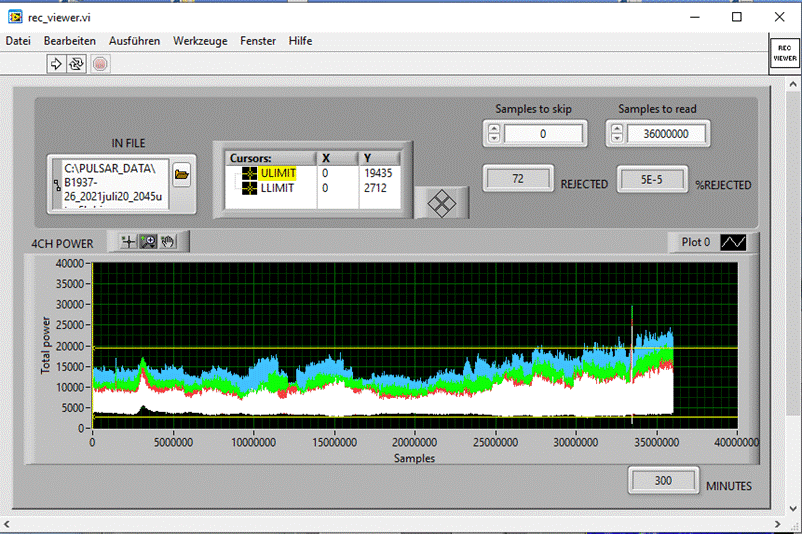This screenshot has width=802, height=534.
Task: Click the LLIMIT cursor icon
Action: [x=249, y=188]
